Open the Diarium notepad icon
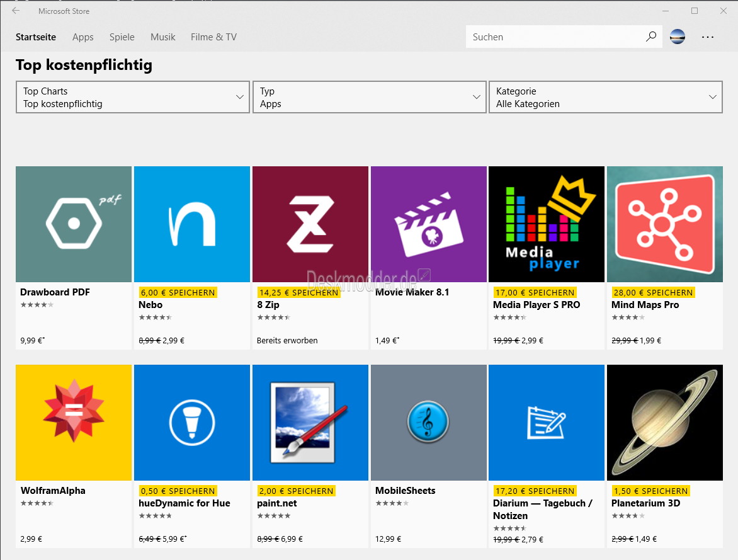This screenshot has width=738, height=560. [x=547, y=423]
